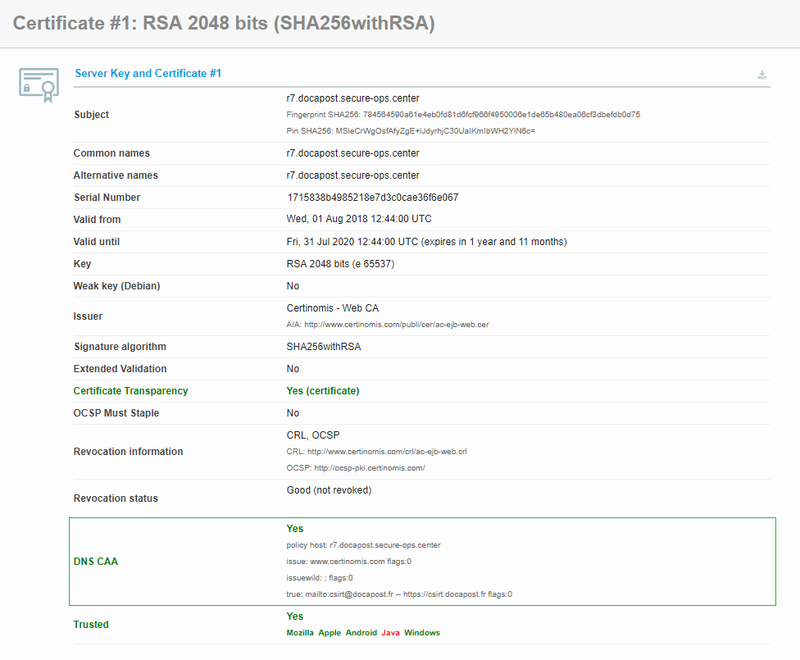Click the 'CRL, OCSP' revocation value
This screenshot has width=800, height=660.
(313, 435)
